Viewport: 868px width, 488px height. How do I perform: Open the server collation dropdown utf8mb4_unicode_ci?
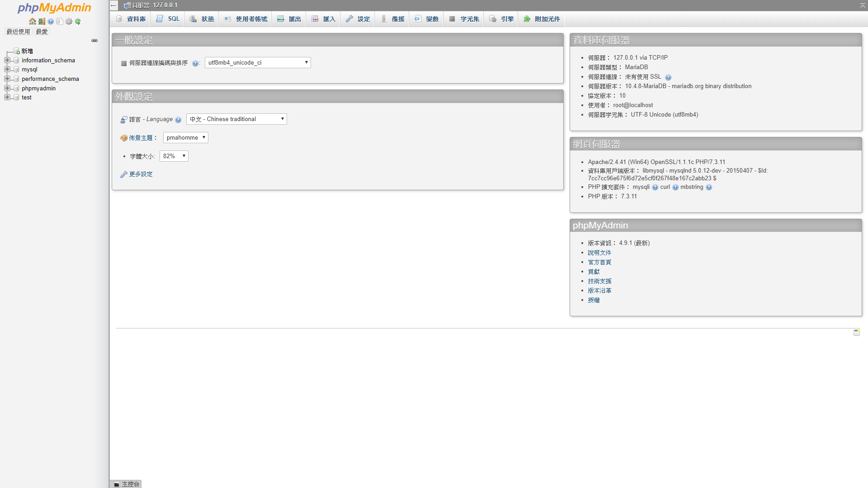[x=257, y=62]
